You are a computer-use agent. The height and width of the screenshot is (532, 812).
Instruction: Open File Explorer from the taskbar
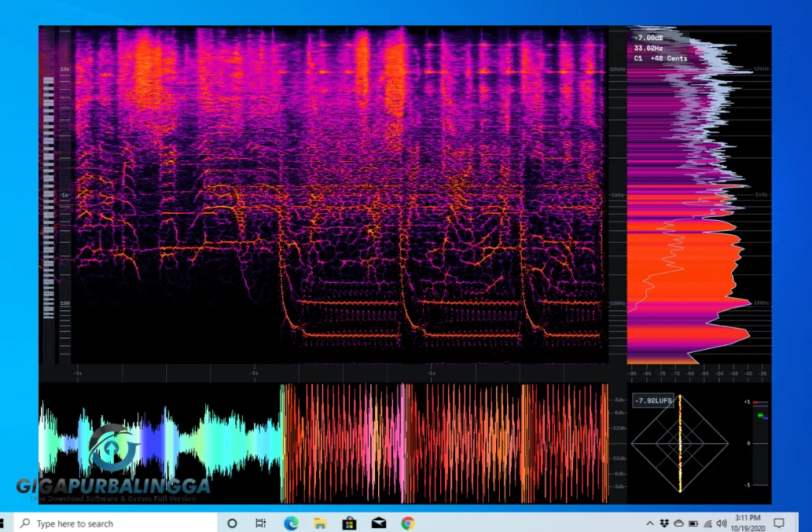[320, 523]
